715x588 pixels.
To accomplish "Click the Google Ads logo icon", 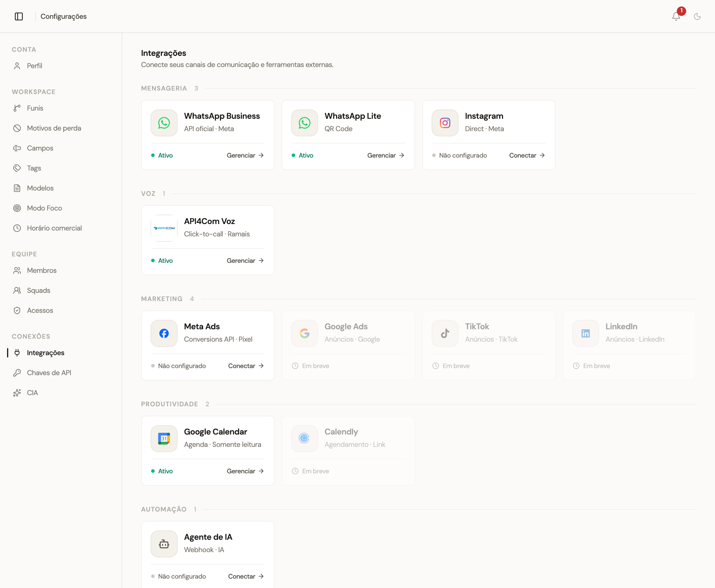I will [305, 333].
